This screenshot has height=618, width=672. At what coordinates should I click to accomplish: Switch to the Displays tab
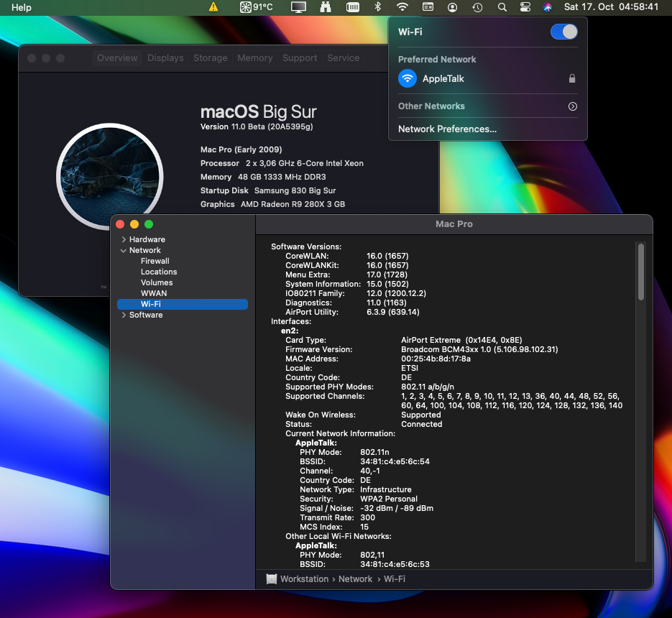(x=165, y=58)
